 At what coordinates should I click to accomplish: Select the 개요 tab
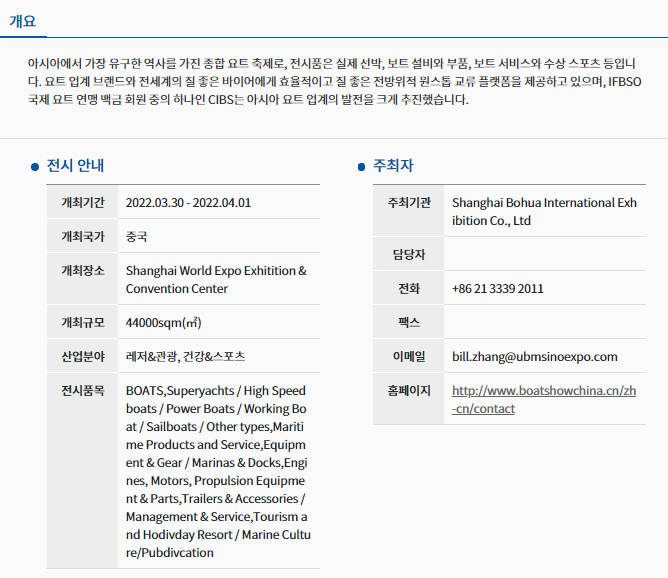tap(23, 21)
